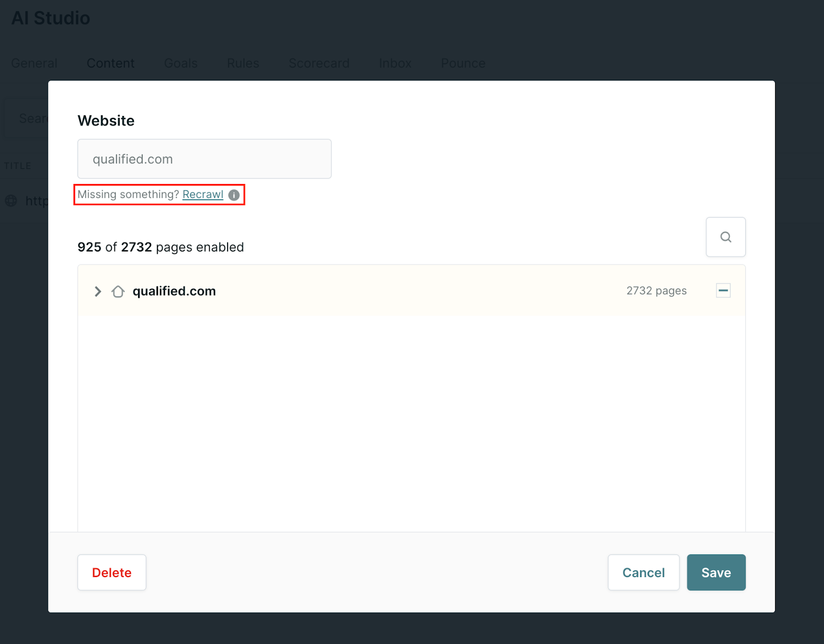This screenshot has height=644, width=824.
Task: Click the Website URL input field
Action: click(x=204, y=159)
